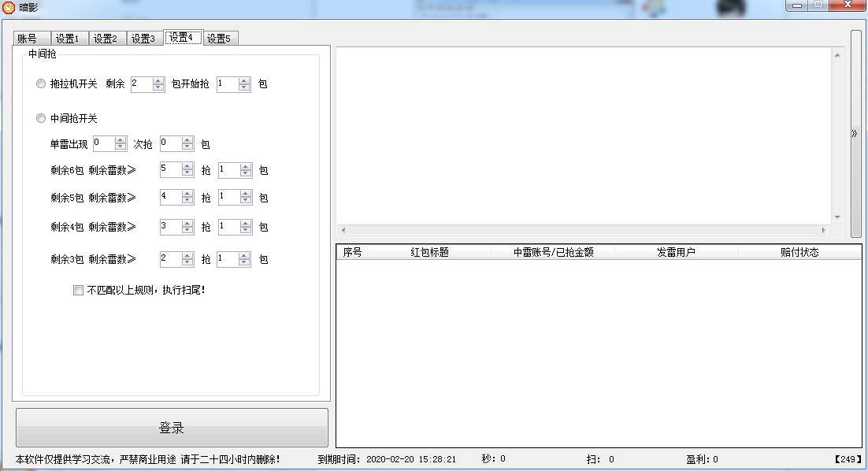868x471 pixels.
Task: Close the 暗影 window
Action: (848, 6)
